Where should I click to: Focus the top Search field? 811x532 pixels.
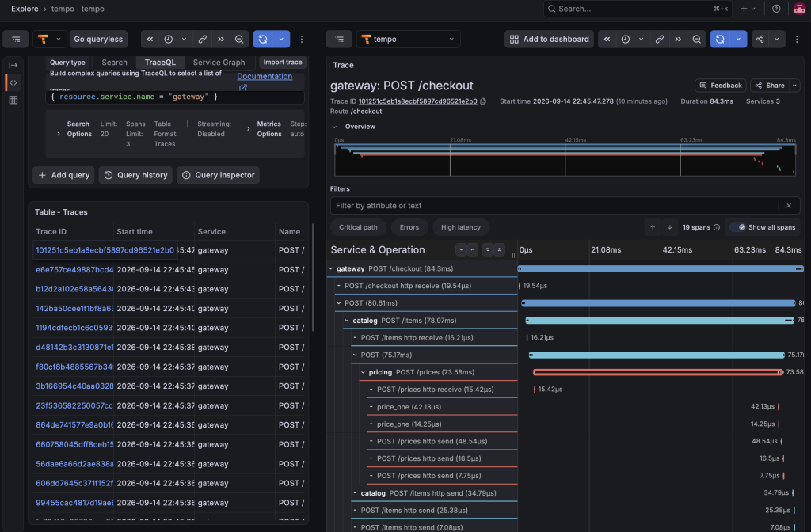[x=638, y=9]
